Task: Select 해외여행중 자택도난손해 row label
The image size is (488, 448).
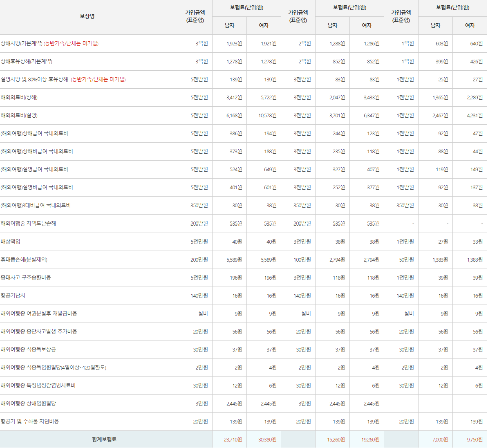Action: coord(28,224)
